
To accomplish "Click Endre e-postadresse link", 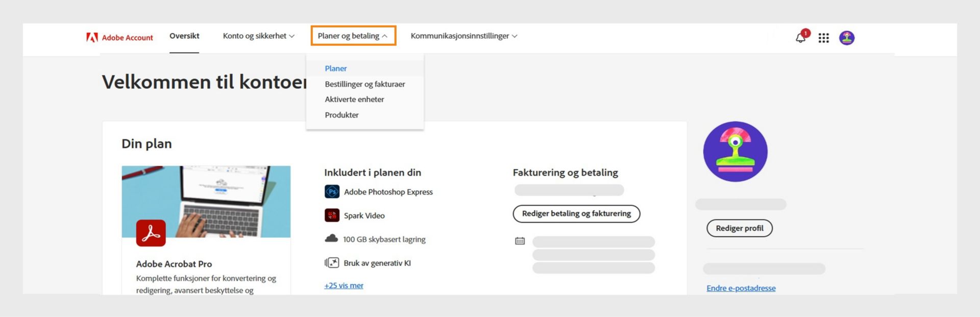I will point(741,288).
